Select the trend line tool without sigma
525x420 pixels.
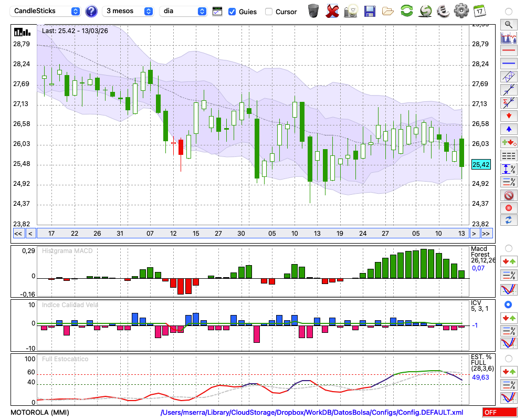pos(509,90)
